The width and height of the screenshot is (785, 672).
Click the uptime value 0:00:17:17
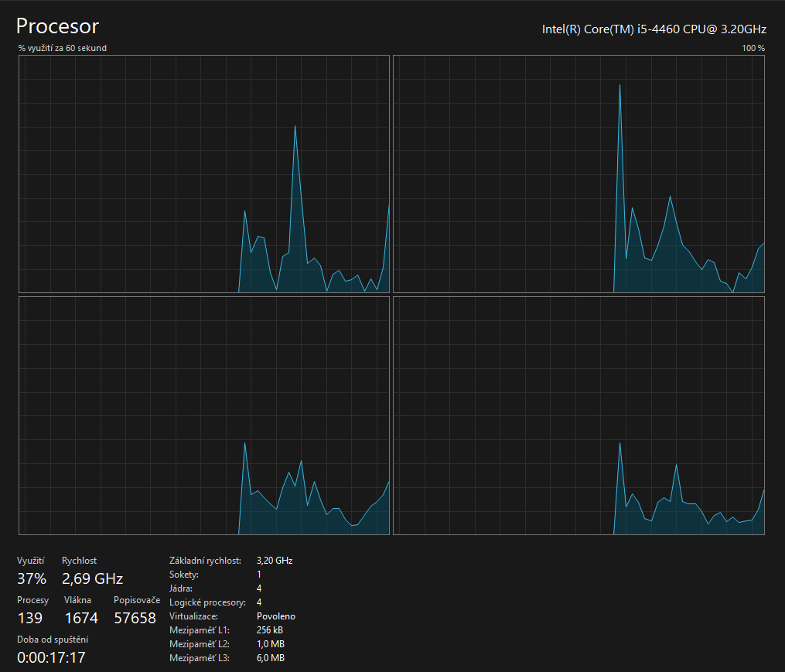tap(51, 657)
